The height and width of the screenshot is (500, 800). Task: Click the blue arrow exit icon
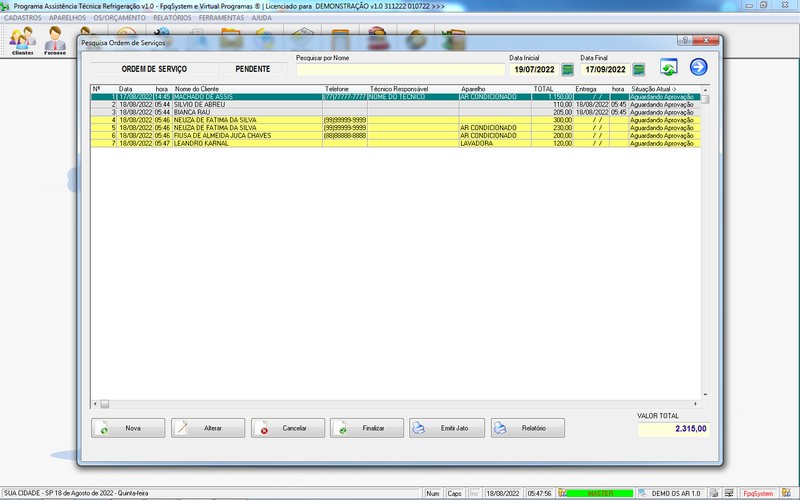[698, 68]
